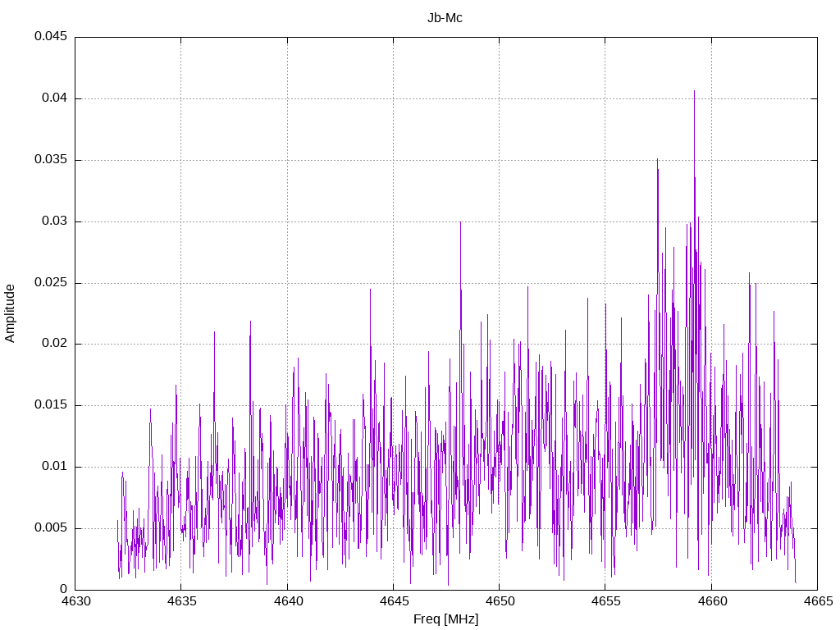Click the x-axis tick label 4645
The height and width of the screenshot is (630, 840).
(x=394, y=601)
